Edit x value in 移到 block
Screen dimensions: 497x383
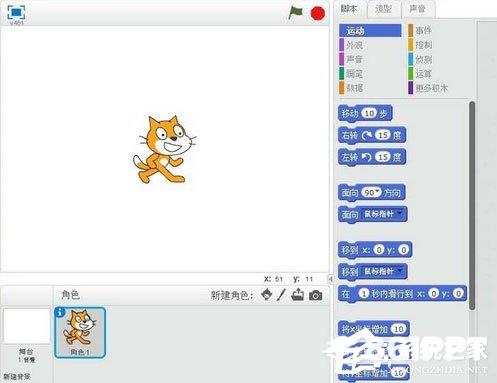tap(379, 250)
